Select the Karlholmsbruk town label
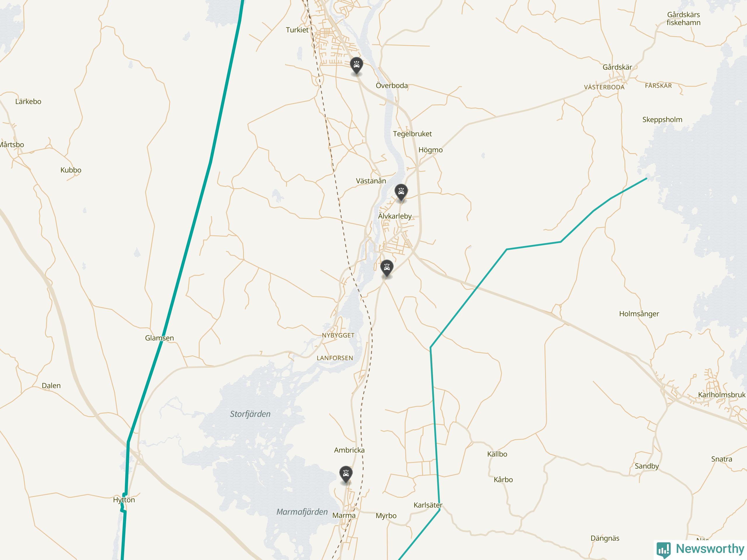Screen dimensions: 747x560 [722, 395]
